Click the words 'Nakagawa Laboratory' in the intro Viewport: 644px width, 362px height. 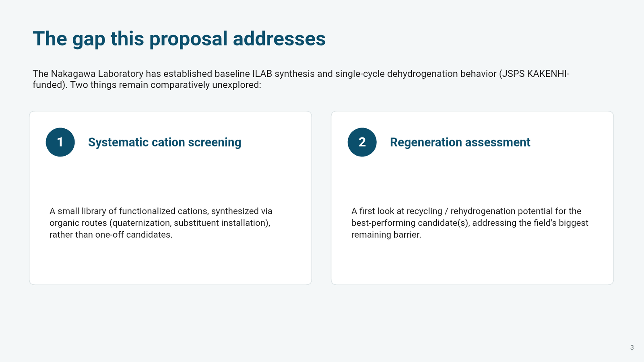[97, 74]
